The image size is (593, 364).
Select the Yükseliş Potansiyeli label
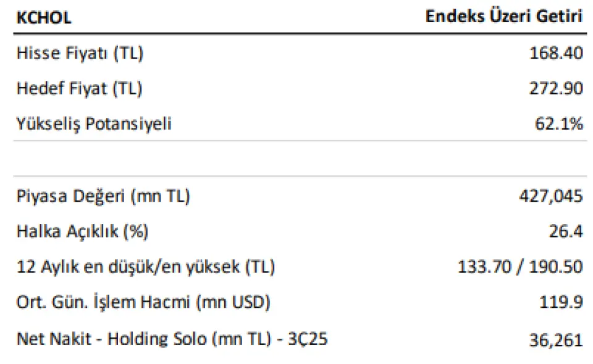coord(94,124)
